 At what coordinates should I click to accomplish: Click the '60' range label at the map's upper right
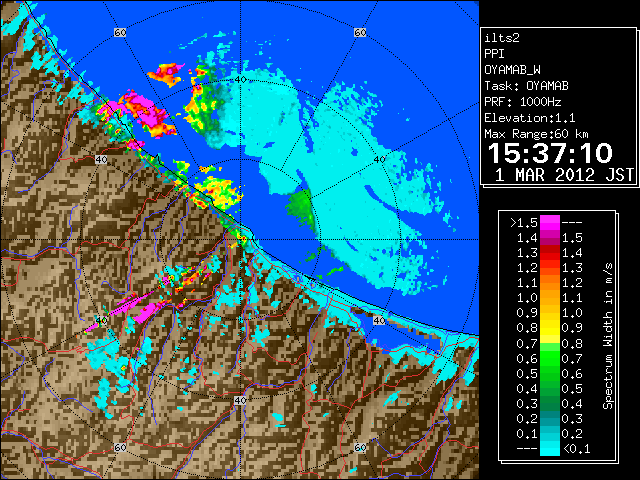(x=360, y=32)
